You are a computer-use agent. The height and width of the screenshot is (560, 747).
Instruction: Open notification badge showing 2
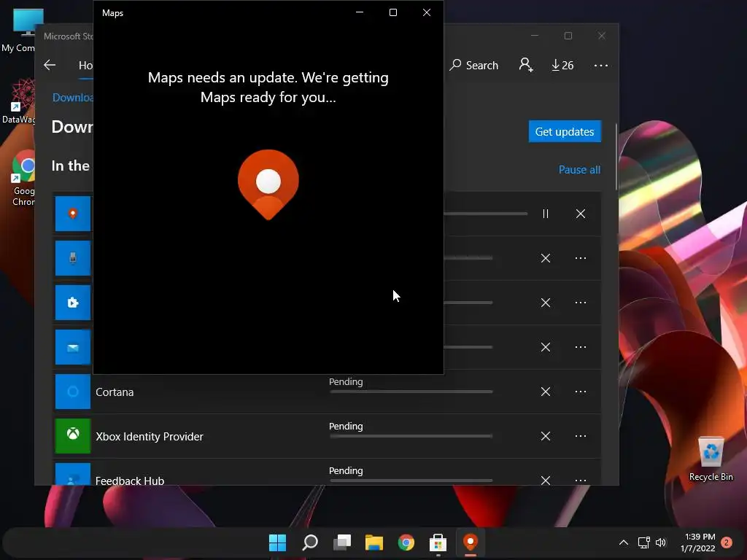coord(727,542)
